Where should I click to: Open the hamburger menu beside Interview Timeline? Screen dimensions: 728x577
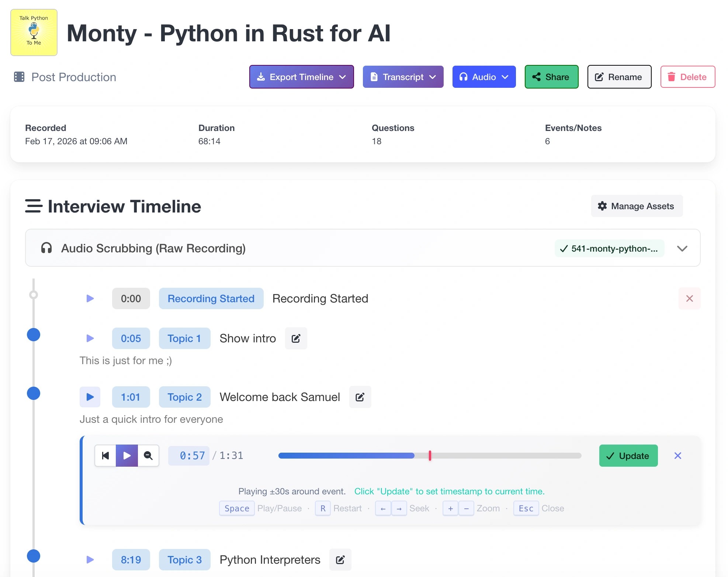point(34,206)
